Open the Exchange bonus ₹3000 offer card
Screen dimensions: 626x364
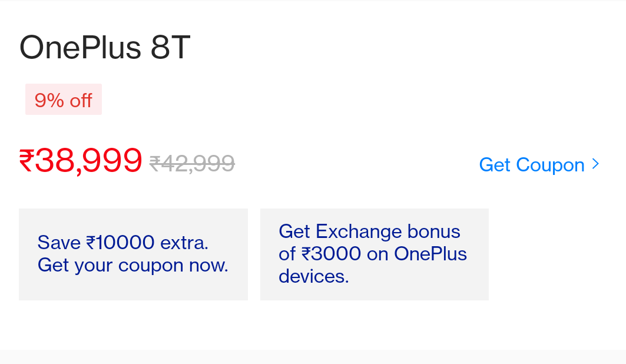pyautogui.click(x=375, y=254)
